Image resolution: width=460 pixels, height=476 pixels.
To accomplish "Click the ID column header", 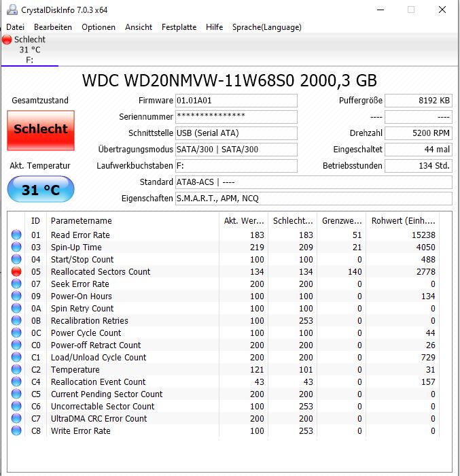I will tap(35, 221).
